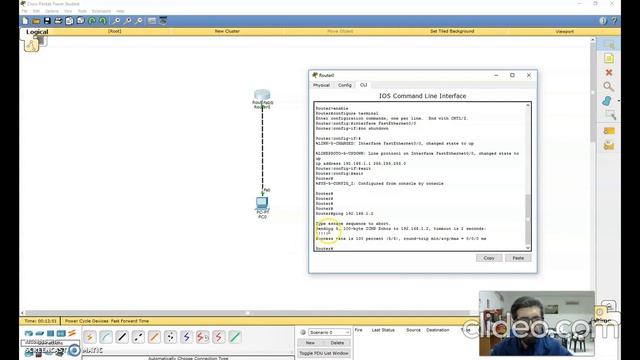This screenshot has width=640, height=360.
Task: Select the green Octal cable icon
Action: pos(235,337)
